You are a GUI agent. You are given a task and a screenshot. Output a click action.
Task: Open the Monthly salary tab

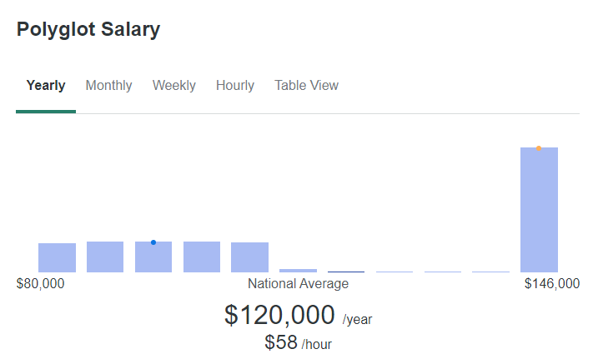[x=108, y=85]
